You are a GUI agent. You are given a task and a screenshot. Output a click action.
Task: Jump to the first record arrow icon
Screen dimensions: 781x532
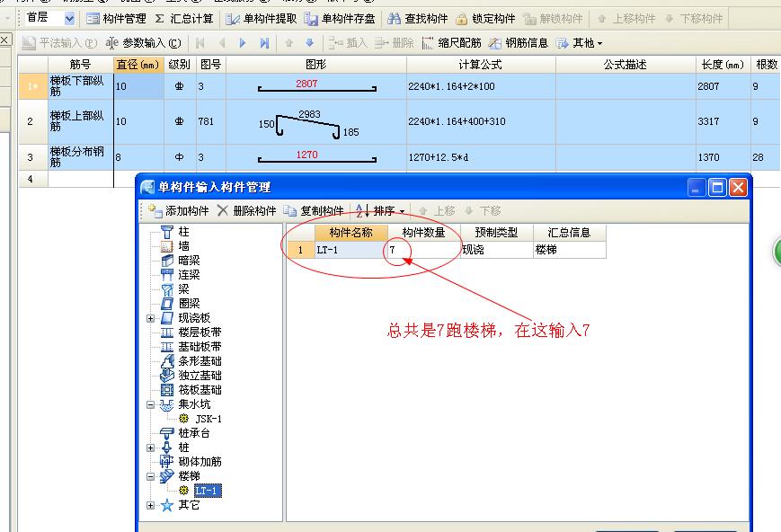tap(200, 43)
